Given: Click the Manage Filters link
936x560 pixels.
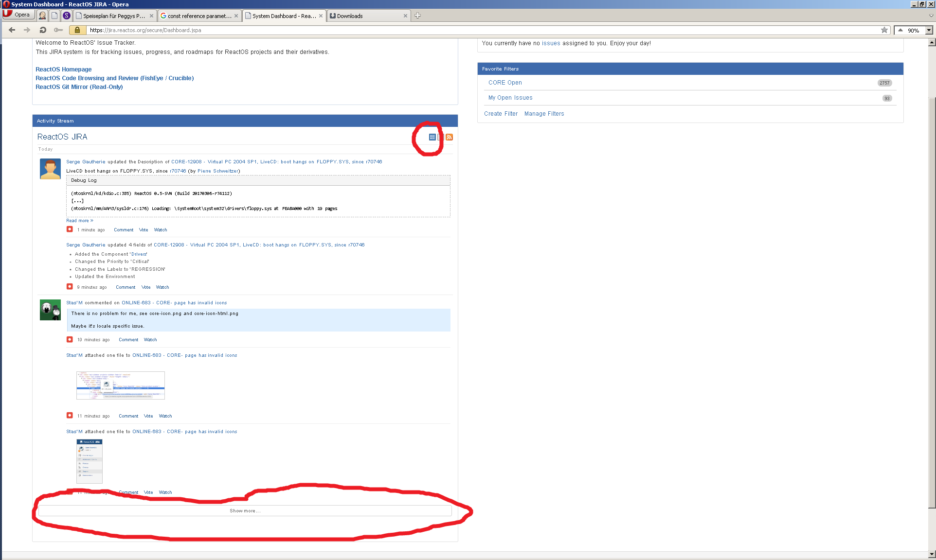Looking at the screenshot, I should click(x=544, y=114).
